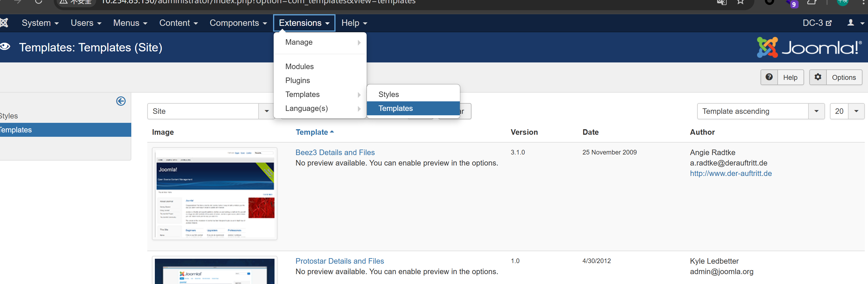The width and height of the screenshot is (868, 284).
Task: Click the '25 November 2009' date cell
Action: click(609, 152)
